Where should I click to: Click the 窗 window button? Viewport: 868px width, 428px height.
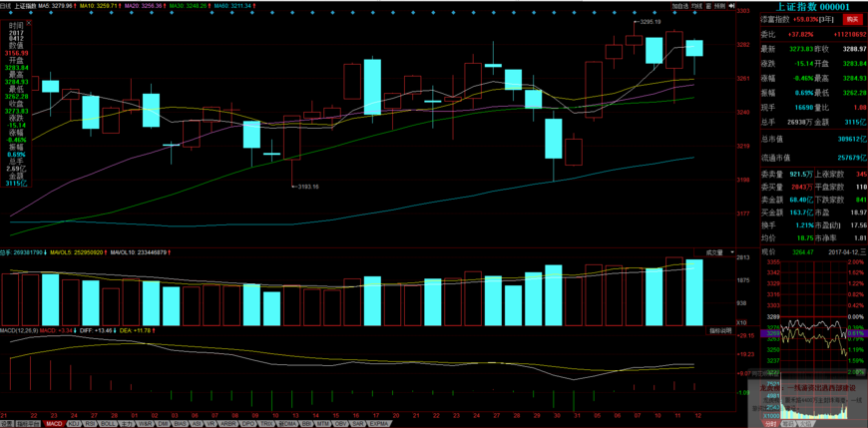tap(708, 6)
